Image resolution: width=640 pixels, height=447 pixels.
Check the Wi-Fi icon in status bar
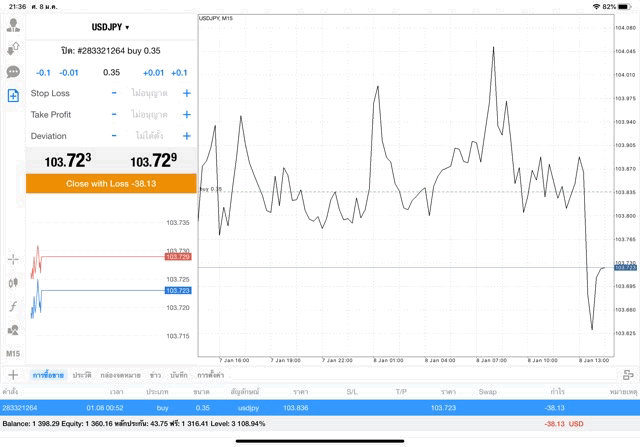coord(596,7)
